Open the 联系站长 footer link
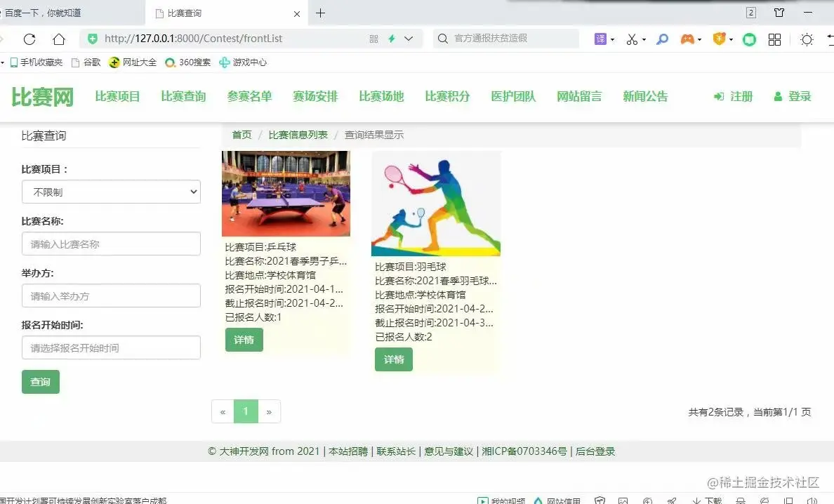The image size is (834, 504). tap(396, 451)
